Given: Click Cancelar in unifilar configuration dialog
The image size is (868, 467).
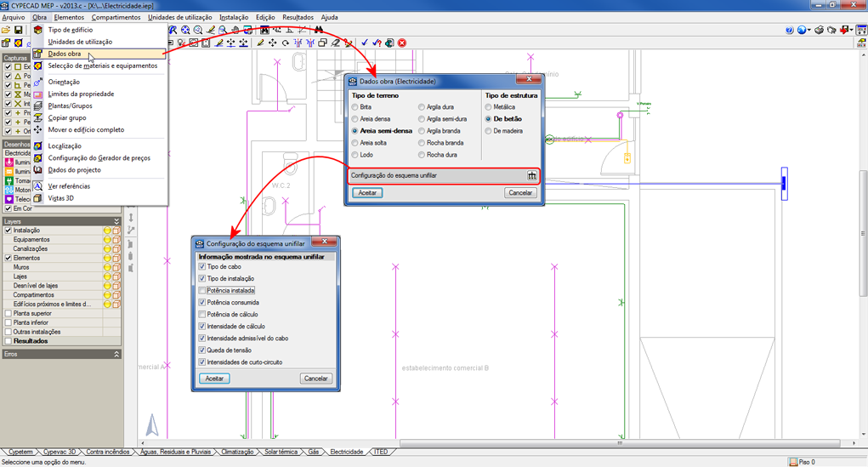Looking at the screenshot, I should point(315,379).
